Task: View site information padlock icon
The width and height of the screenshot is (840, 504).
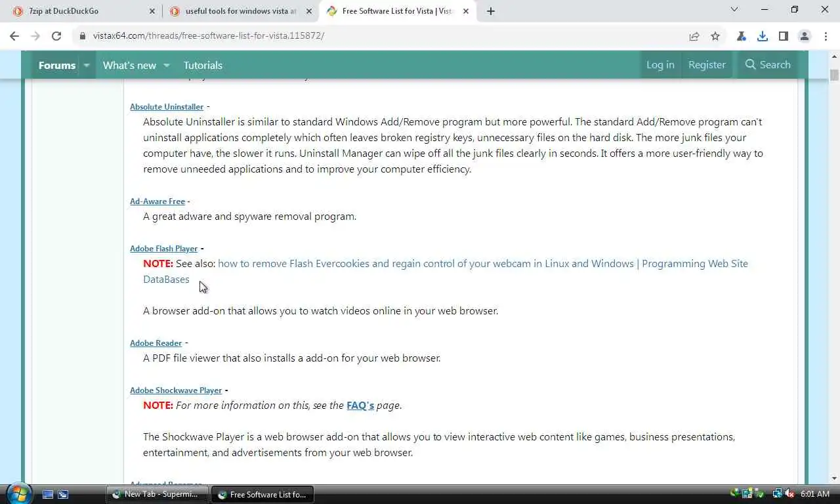Action: pos(83,36)
